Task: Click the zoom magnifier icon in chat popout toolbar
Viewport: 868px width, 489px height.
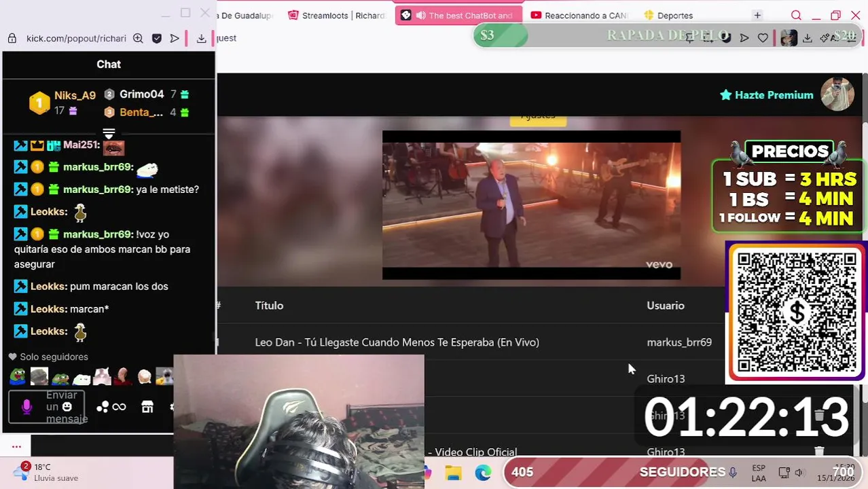Action: point(138,39)
